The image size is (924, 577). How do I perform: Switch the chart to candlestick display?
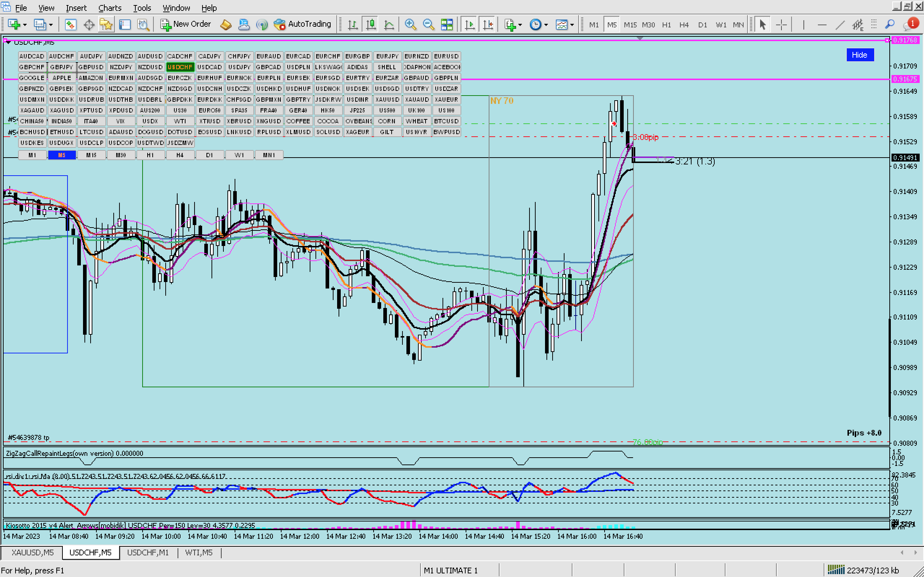[x=371, y=25]
